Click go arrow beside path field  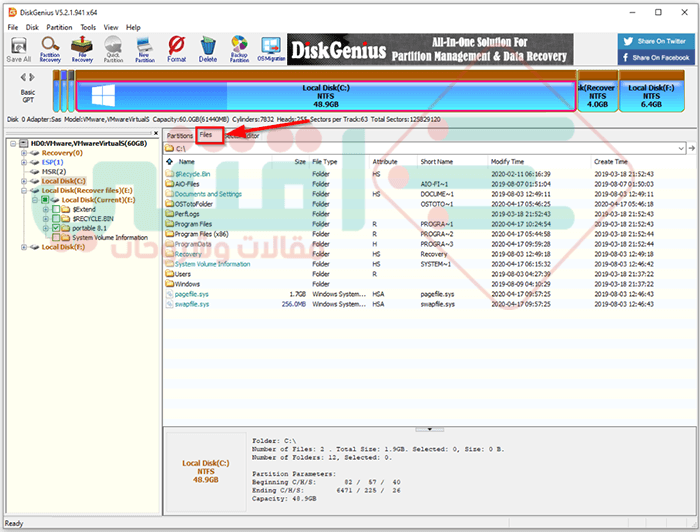tap(692, 148)
